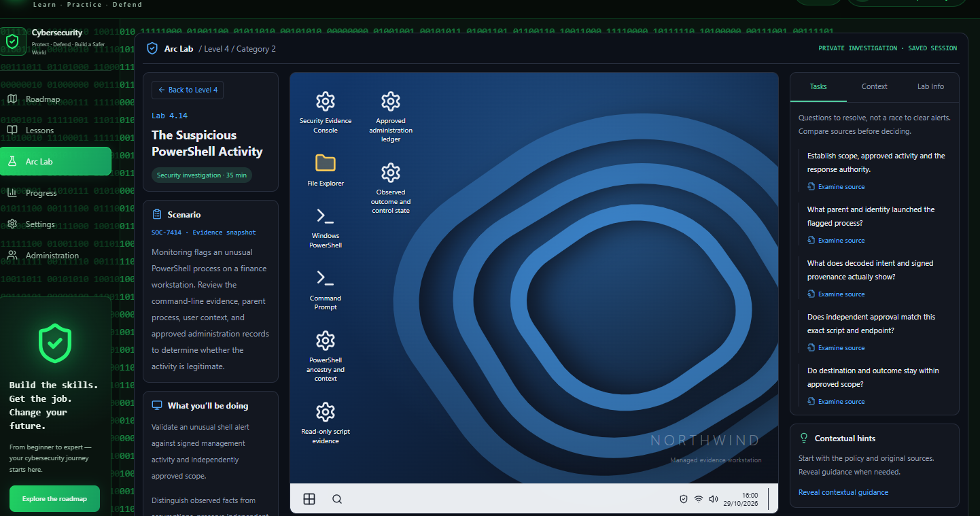Click Level 4 in the breadcrumb
Viewport: 980px width, 516px height.
217,49
